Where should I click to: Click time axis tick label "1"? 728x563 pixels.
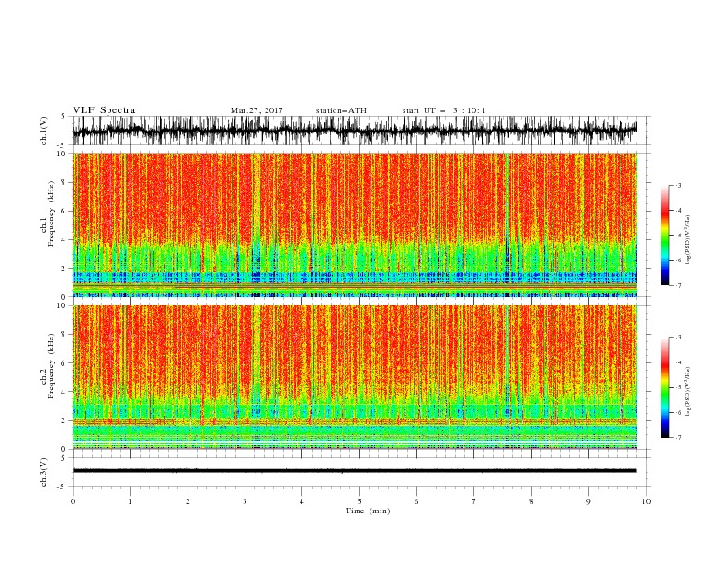tap(131, 501)
